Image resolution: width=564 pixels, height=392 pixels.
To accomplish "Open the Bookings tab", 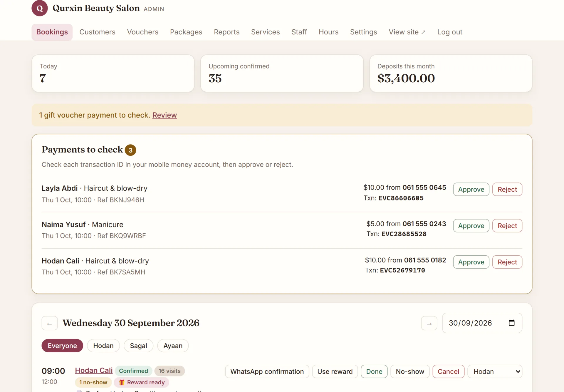I will (52, 32).
